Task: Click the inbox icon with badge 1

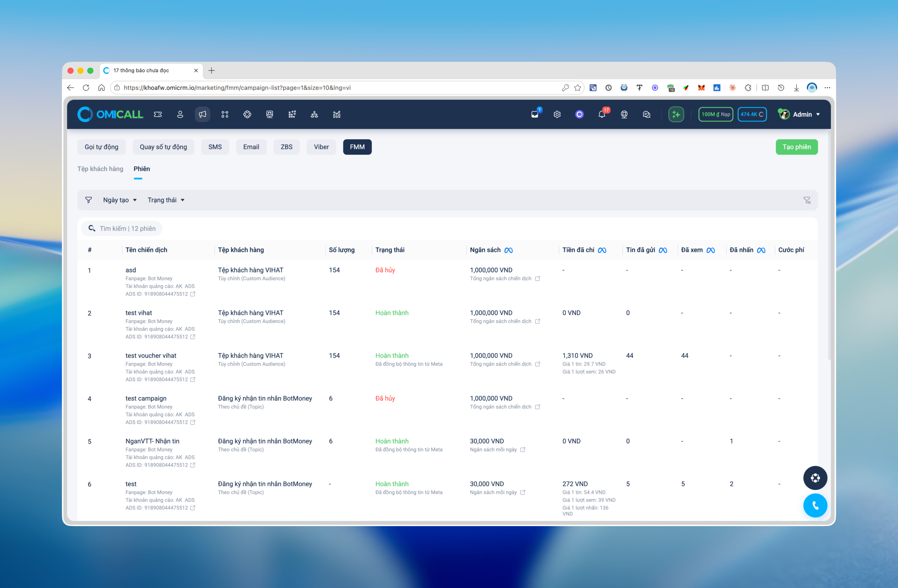Action: coord(535,114)
